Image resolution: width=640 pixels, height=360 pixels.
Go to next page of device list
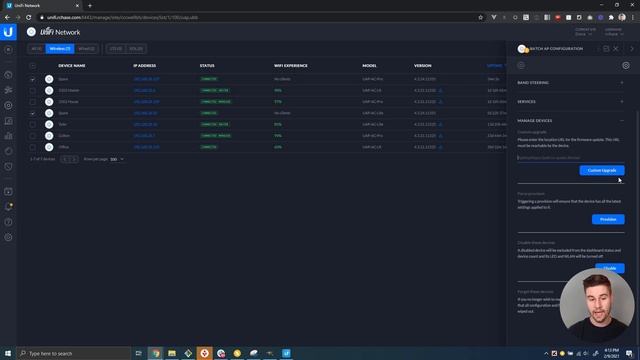[74, 159]
